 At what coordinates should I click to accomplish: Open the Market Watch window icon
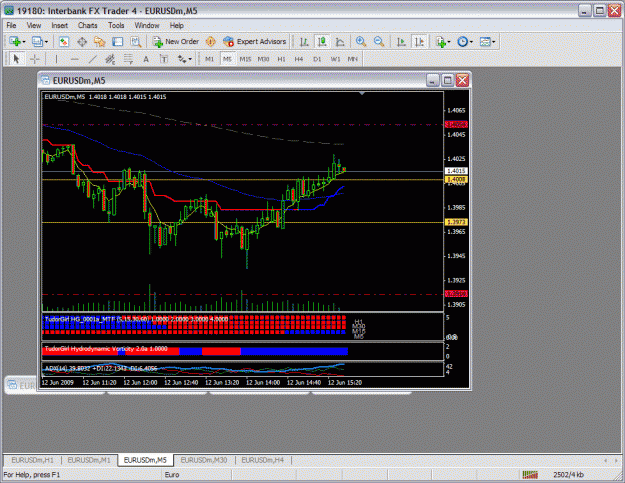pos(64,41)
